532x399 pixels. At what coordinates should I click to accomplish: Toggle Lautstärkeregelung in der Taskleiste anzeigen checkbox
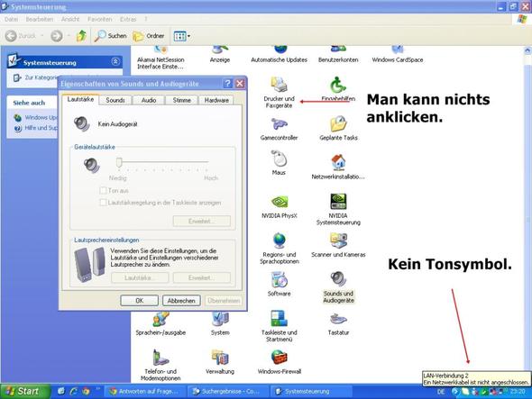pos(103,203)
